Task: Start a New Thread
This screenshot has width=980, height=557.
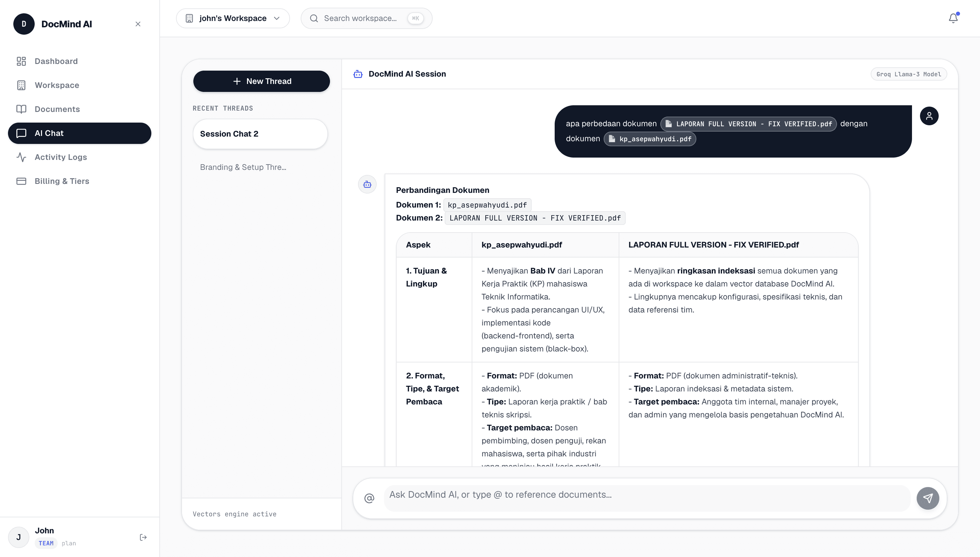Action: [261, 81]
